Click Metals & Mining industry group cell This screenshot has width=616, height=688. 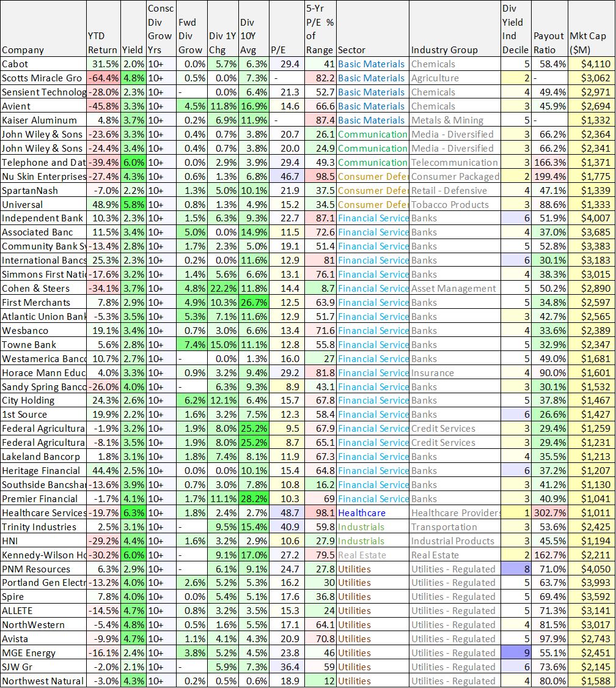[x=455, y=120]
